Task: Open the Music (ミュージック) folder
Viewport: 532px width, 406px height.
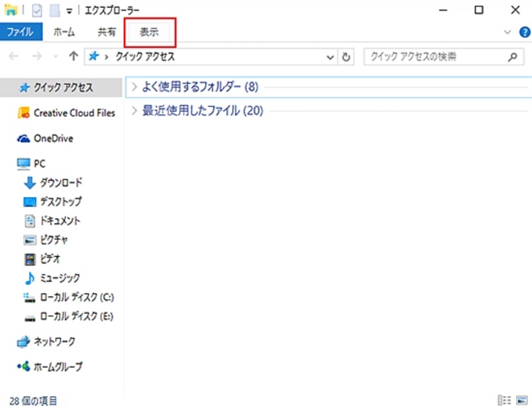Action: [x=60, y=278]
